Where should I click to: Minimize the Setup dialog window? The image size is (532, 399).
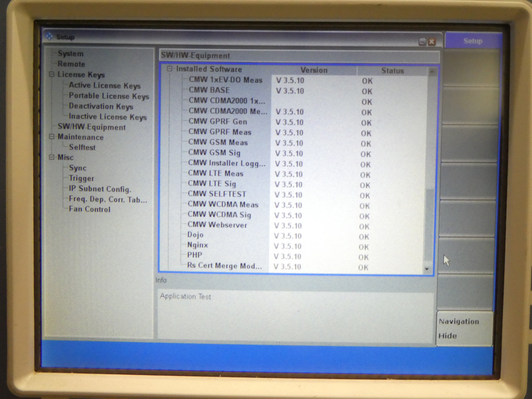(x=422, y=42)
